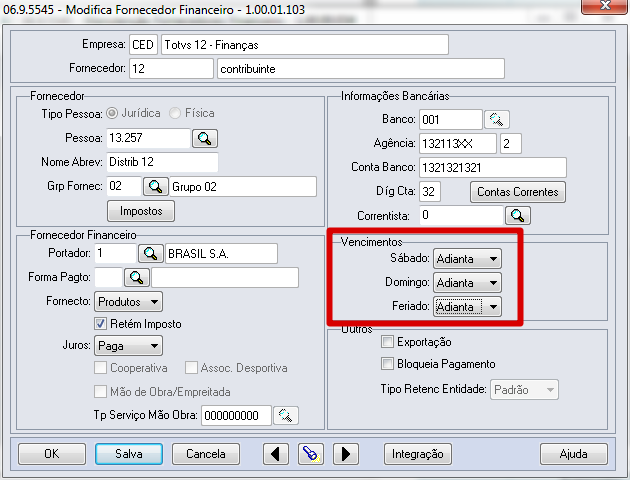Click the Forma Pagto description field
The image size is (630, 480).
[x=225, y=278]
